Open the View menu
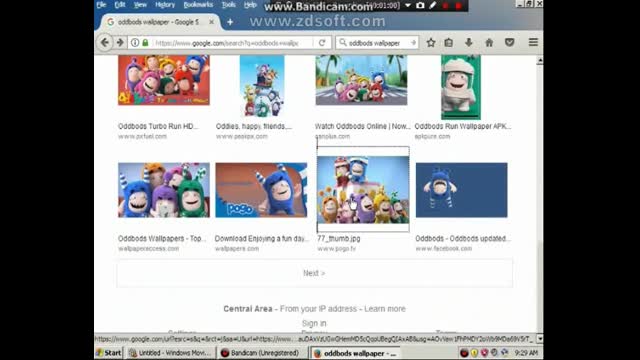The width and height of the screenshot is (640, 360). [x=140, y=5]
